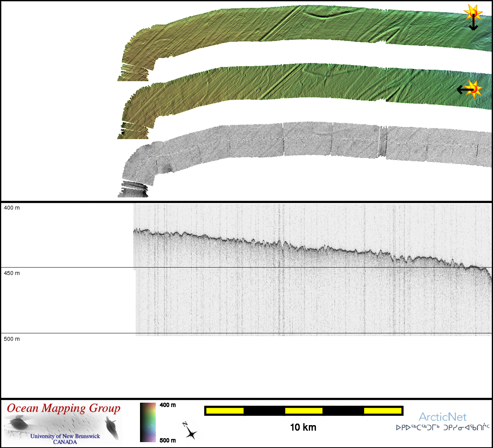Click the first yellow scale bar segment
This screenshot has height=448, width=493.
tap(224, 411)
